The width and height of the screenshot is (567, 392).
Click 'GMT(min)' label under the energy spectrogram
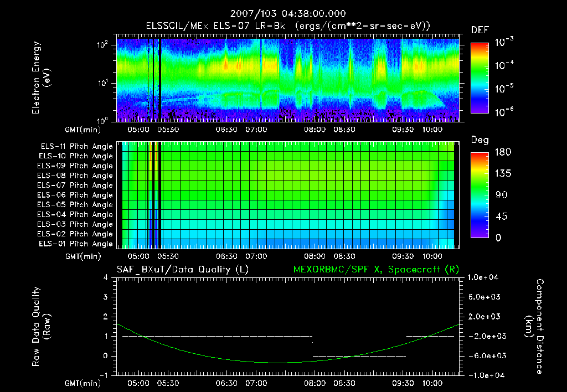[83, 130]
